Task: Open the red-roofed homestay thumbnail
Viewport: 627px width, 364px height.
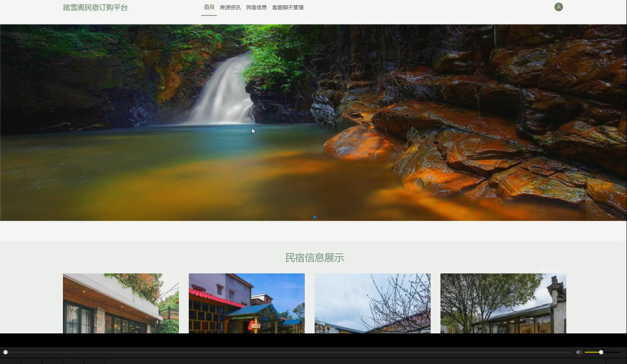Action: click(x=246, y=303)
